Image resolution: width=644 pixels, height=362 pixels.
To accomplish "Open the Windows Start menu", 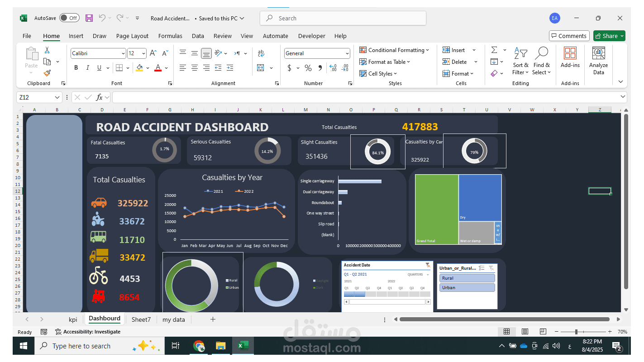I will point(24,346).
